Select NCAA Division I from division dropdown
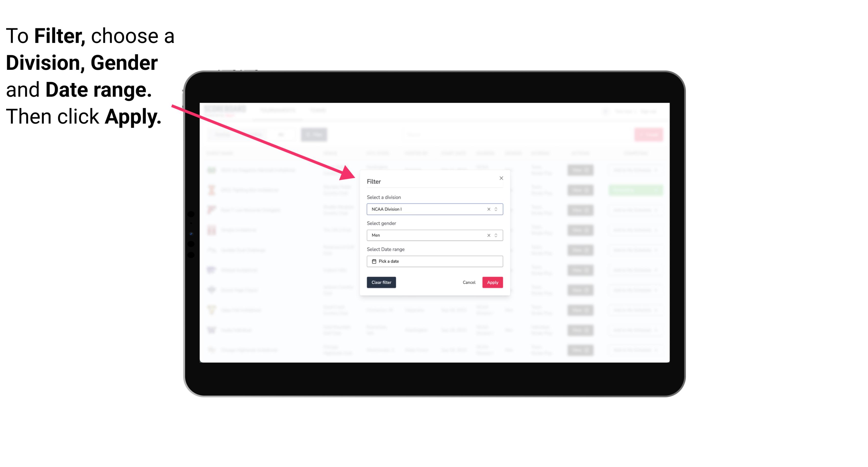The height and width of the screenshot is (467, 868). (434, 209)
